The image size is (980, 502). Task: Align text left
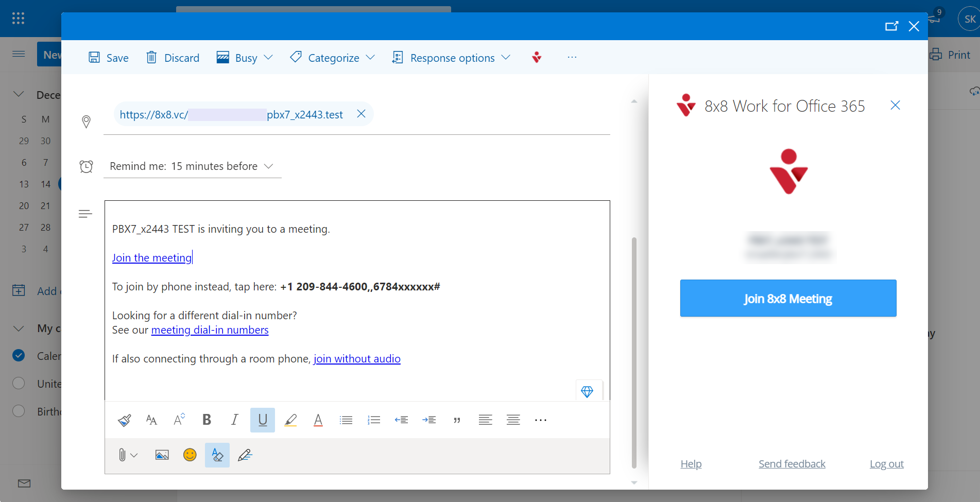[485, 420]
